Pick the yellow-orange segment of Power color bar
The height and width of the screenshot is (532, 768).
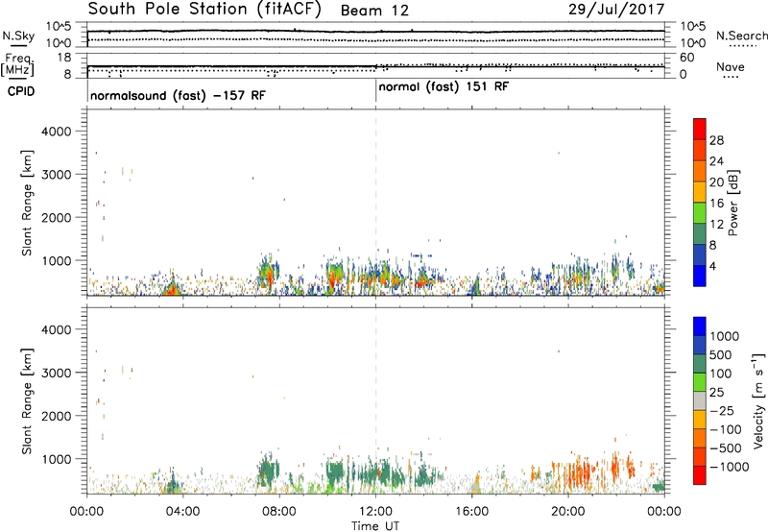700,192
